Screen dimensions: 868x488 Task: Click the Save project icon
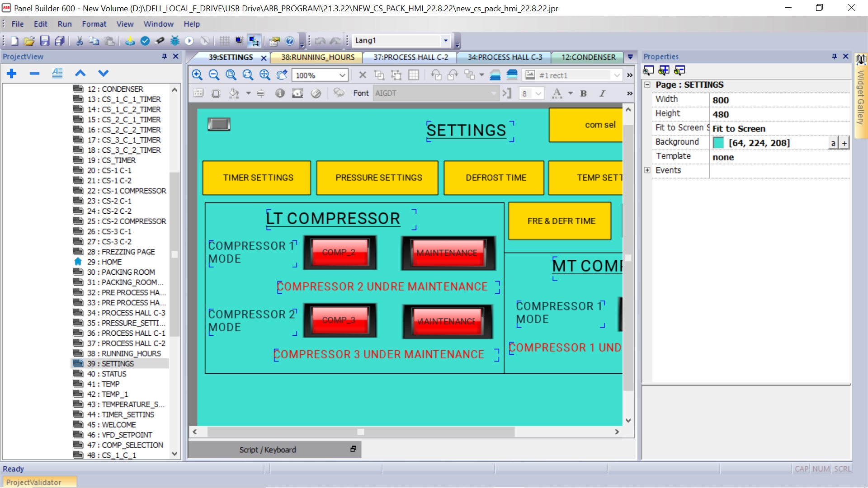click(x=44, y=41)
